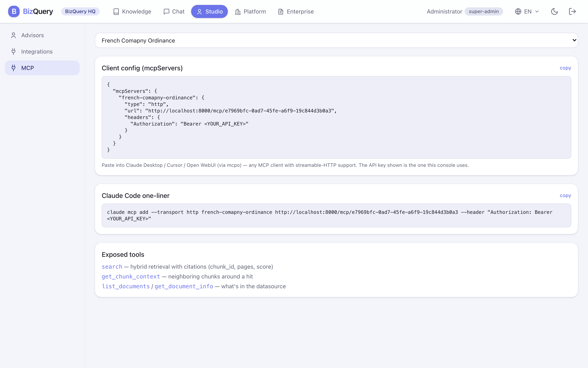The width and height of the screenshot is (588, 368).
Task: Open the BizQuery HQ organization badge
Action: pos(80,11)
